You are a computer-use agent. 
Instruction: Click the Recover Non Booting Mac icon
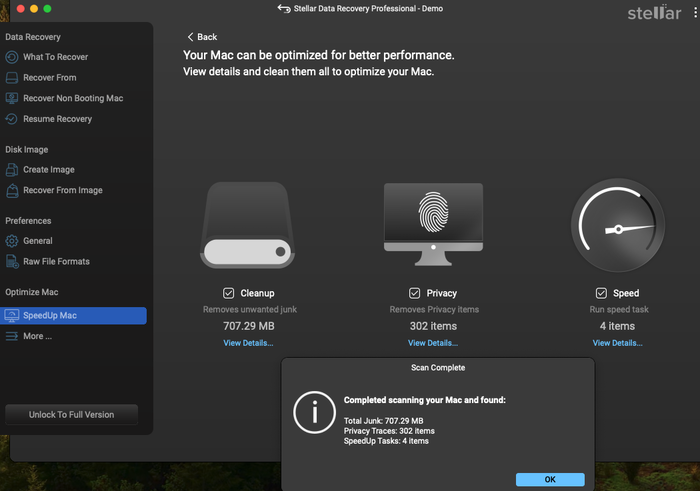pyautogui.click(x=12, y=98)
